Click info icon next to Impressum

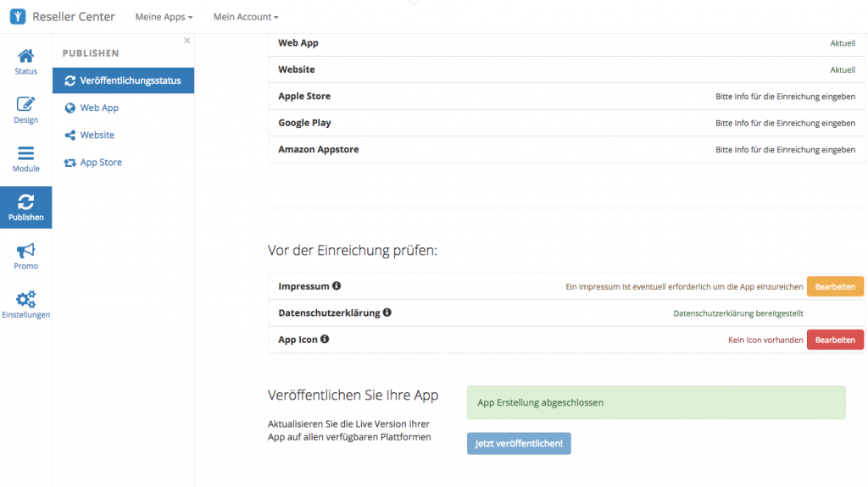coord(337,286)
